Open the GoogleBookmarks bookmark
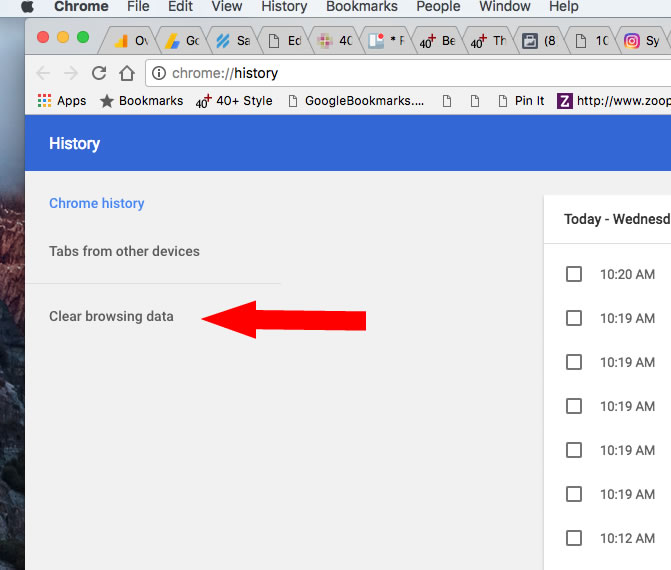The height and width of the screenshot is (570, 671). click(356, 101)
